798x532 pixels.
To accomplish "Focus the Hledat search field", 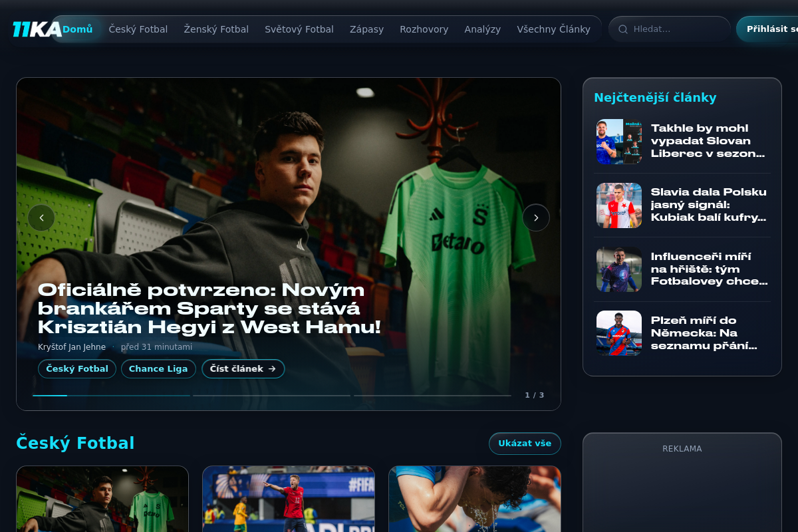I will point(670,29).
